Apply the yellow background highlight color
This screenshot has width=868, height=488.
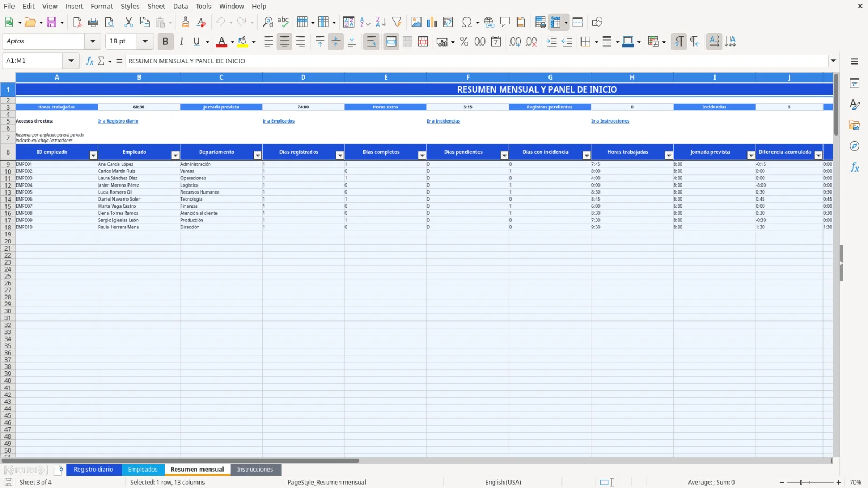(x=242, y=42)
